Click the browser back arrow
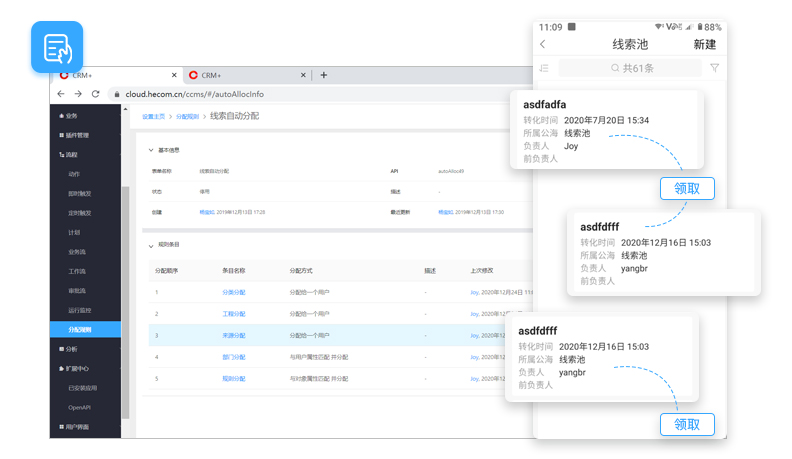The image size is (792, 459). 61,94
